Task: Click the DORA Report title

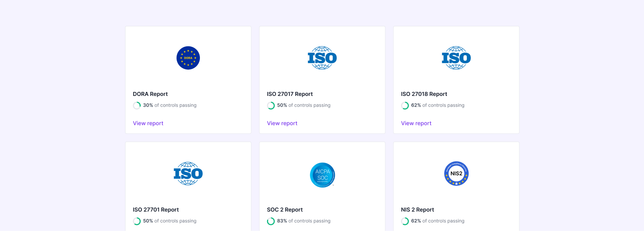Action: (150, 94)
